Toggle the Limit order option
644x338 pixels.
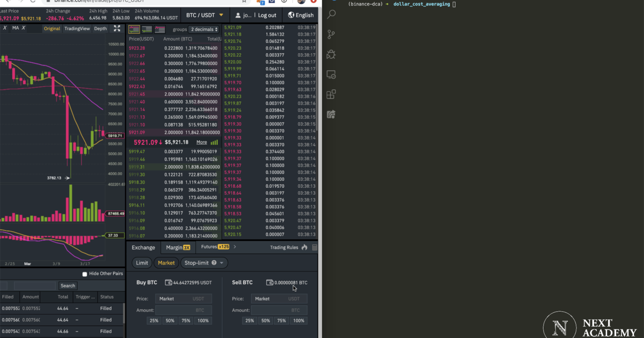click(142, 263)
